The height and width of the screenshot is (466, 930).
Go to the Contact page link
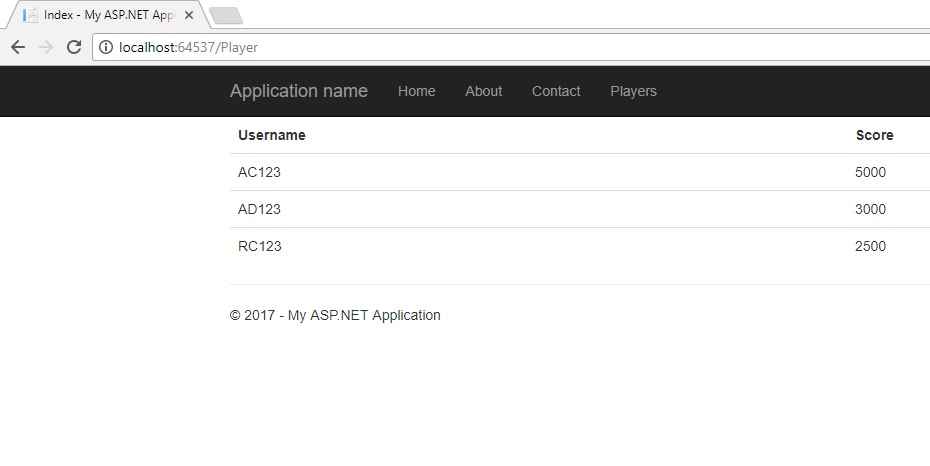click(556, 91)
